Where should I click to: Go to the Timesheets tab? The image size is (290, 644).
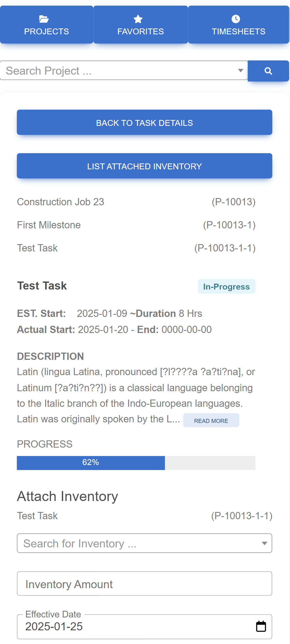[x=239, y=25]
